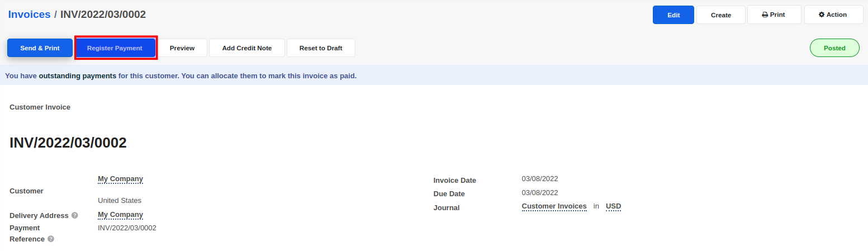Click Register Payment

115,48
